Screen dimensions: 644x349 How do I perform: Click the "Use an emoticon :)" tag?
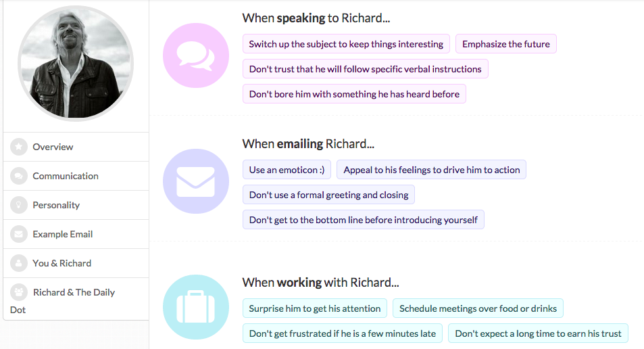tap(287, 170)
